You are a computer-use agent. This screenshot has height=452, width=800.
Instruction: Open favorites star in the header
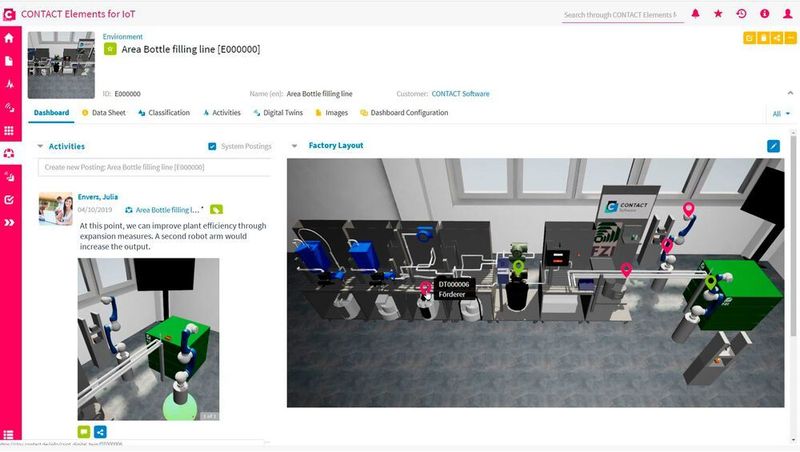click(x=718, y=14)
